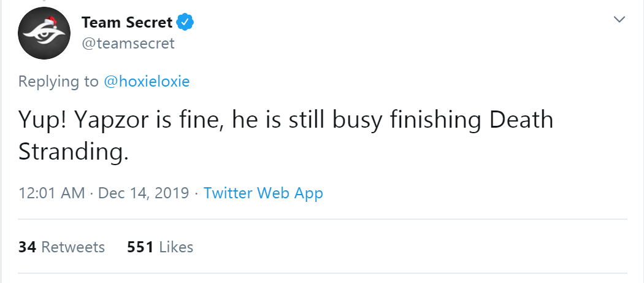Click the blue verified badge icon

pyautogui.click(x=185, y=22)
